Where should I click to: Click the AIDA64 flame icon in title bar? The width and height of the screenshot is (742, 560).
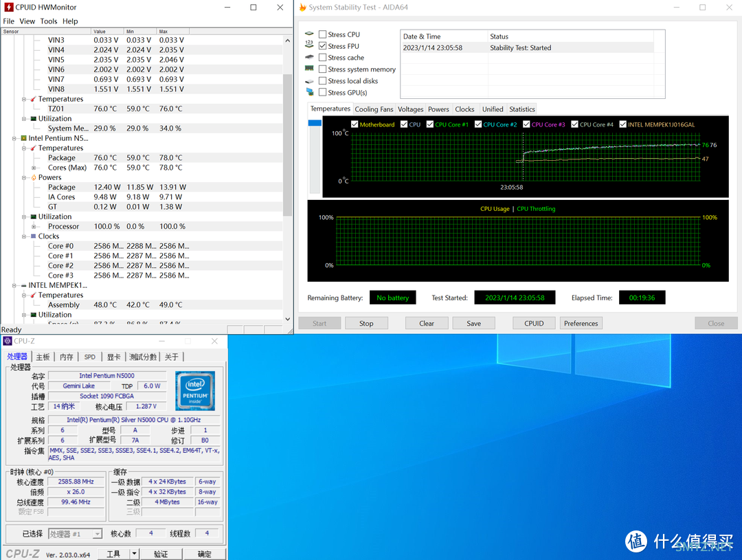click(302, 8)
